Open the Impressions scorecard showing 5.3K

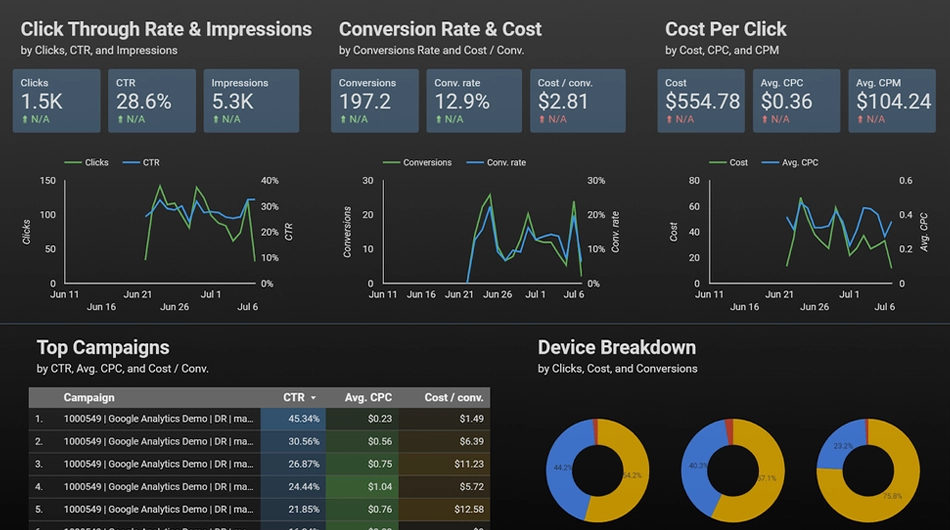pyautogui.click(x=251, y=101)
